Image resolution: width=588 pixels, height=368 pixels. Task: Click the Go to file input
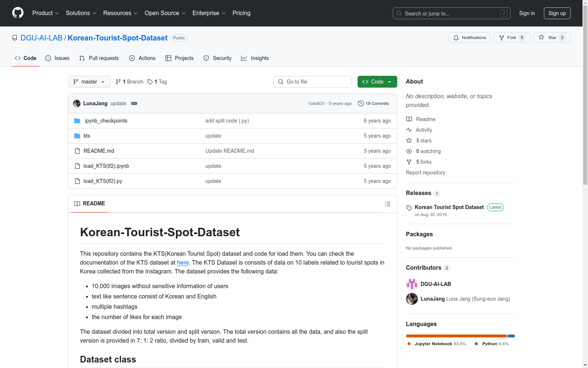(x=312, y=82)
